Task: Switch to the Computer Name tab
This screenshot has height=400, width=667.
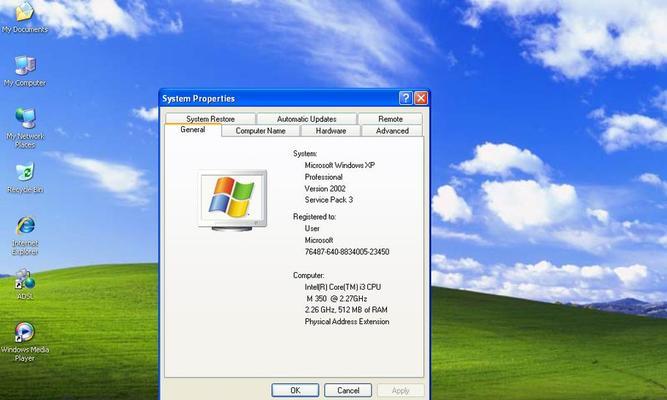Action: (x=260, y=131)
